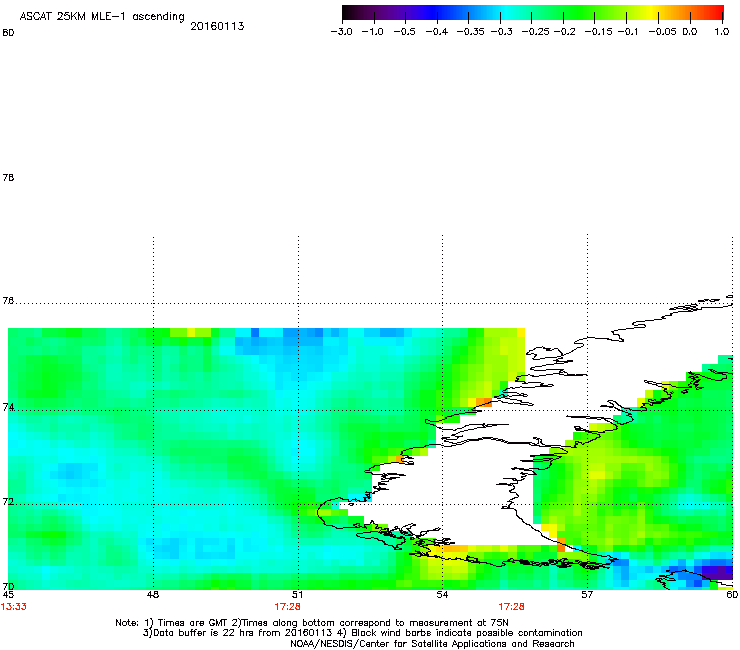Click the red end of color bar

tap(715, 12)
